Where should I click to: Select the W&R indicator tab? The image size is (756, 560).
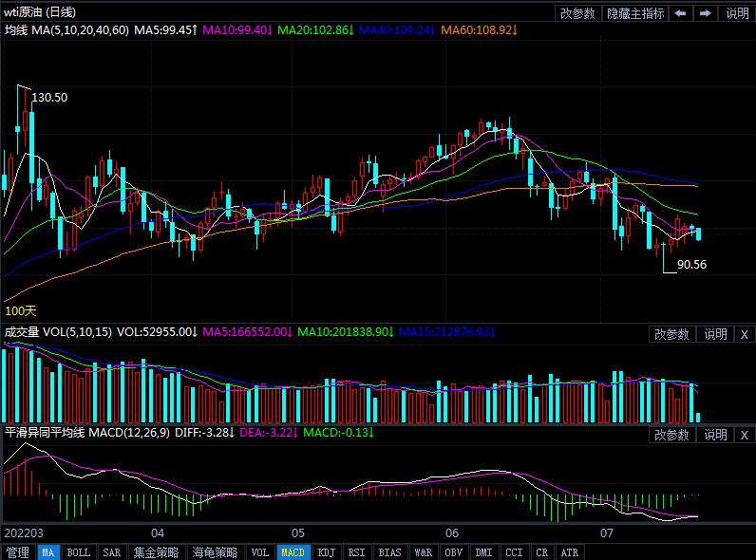point(423,552)
